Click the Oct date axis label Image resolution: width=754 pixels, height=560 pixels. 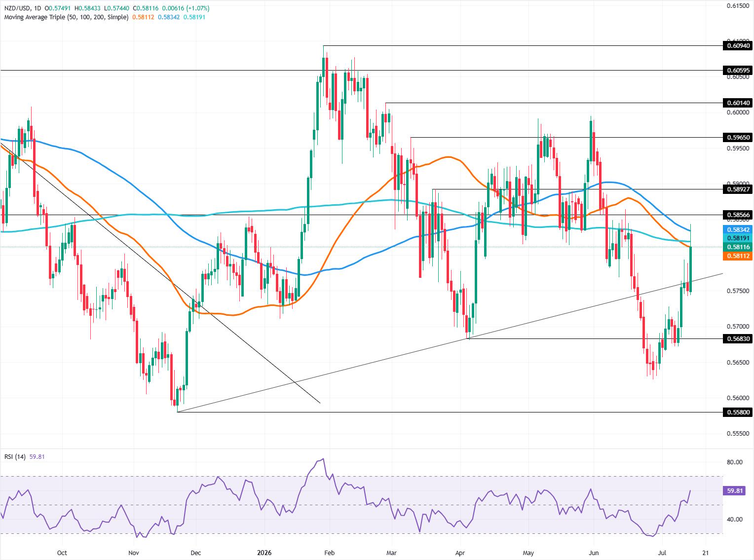click(x=62, y=553)
